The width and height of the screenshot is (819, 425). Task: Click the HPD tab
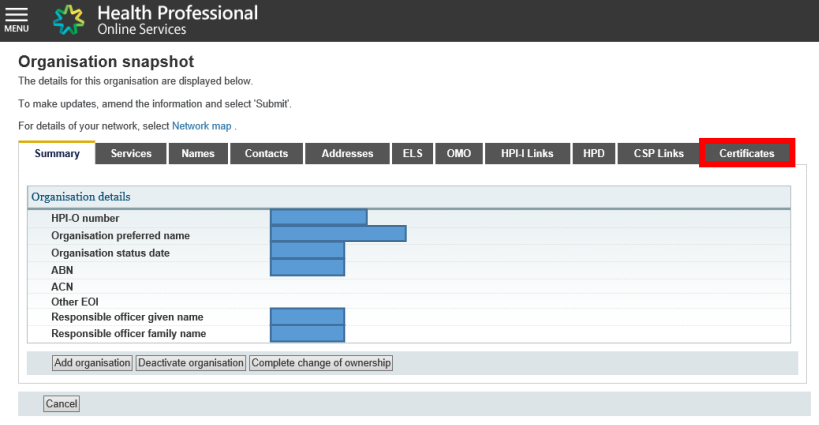[x=594, y=153]
